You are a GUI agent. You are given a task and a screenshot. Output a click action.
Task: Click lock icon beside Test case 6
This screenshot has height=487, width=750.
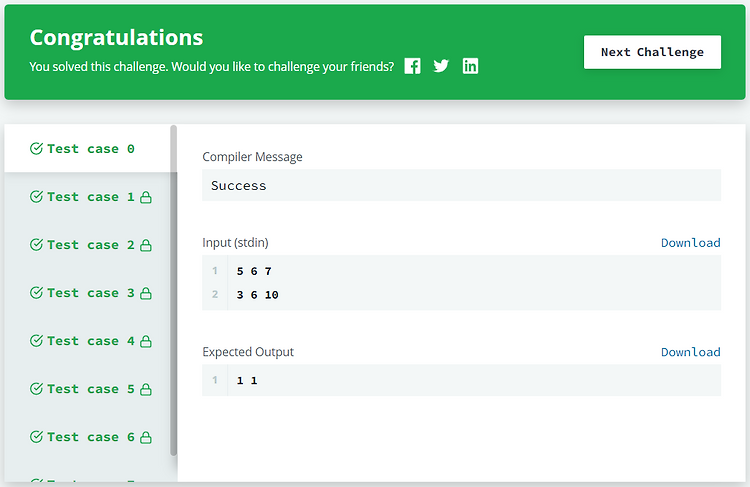coord(146,437)
